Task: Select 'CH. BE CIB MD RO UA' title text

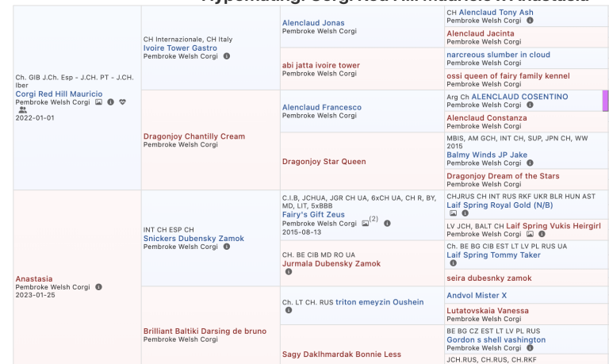Action: (319, 255)
